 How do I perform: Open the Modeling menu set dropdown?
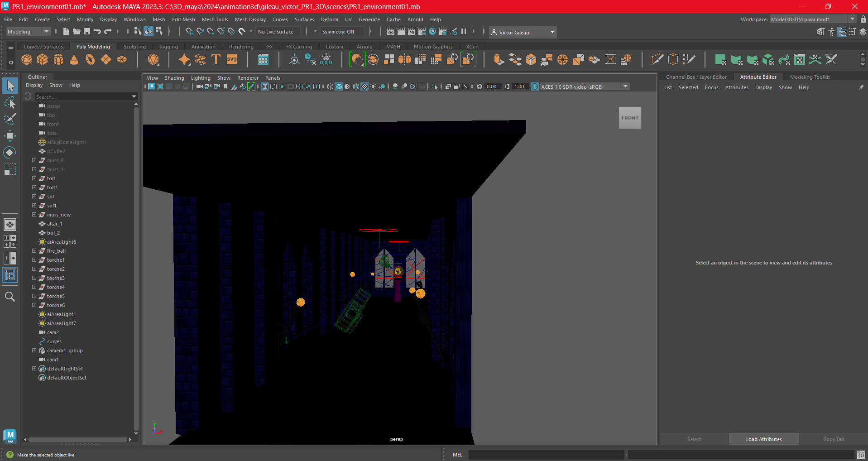pos(28,32)
